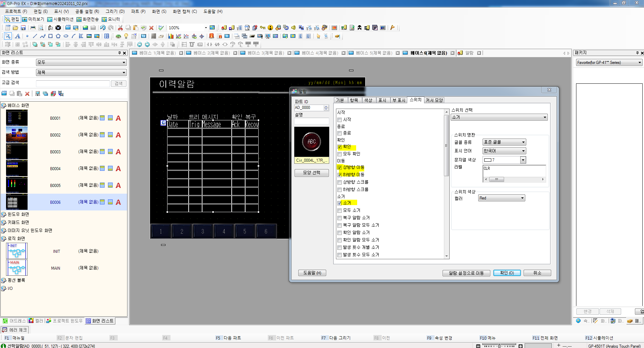Enable the 상방향 스크롤 checkbox
644x348 pixels.
point(340,182)
